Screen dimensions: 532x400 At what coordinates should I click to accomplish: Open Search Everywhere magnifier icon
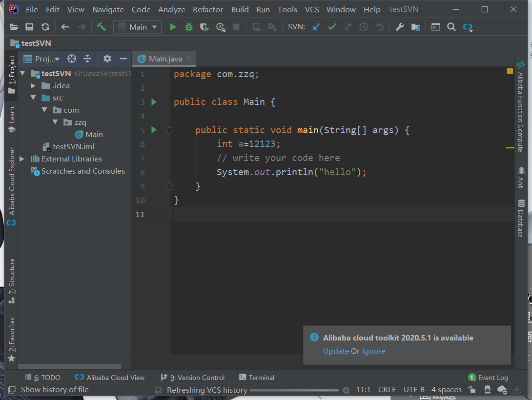[x=451, y=27]
